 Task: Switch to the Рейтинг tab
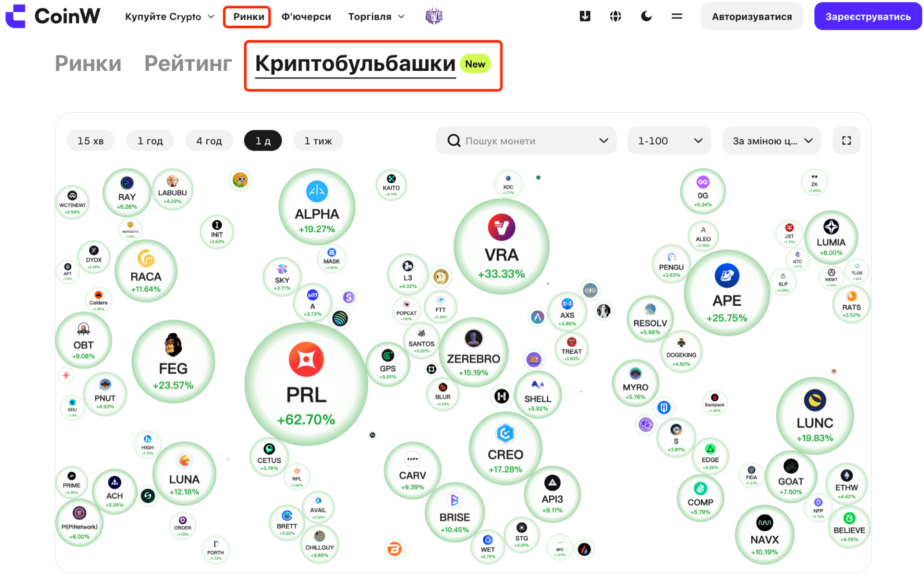188,63
